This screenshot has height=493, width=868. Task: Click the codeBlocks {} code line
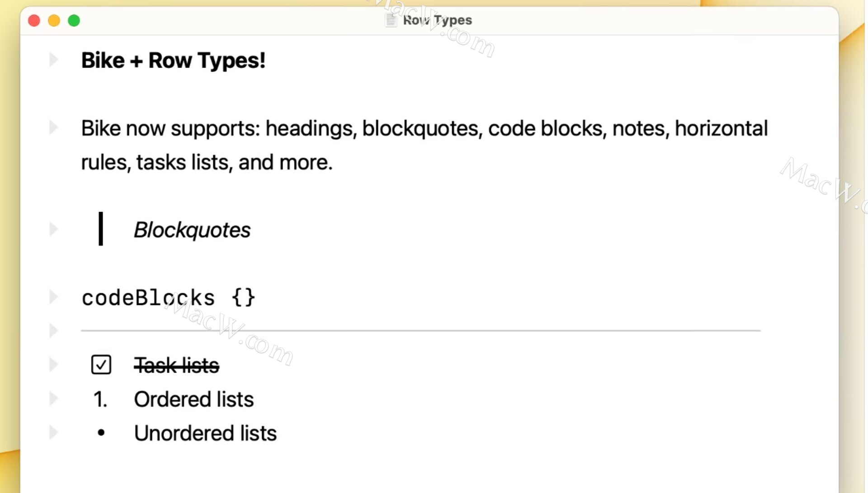coord(169,298)
